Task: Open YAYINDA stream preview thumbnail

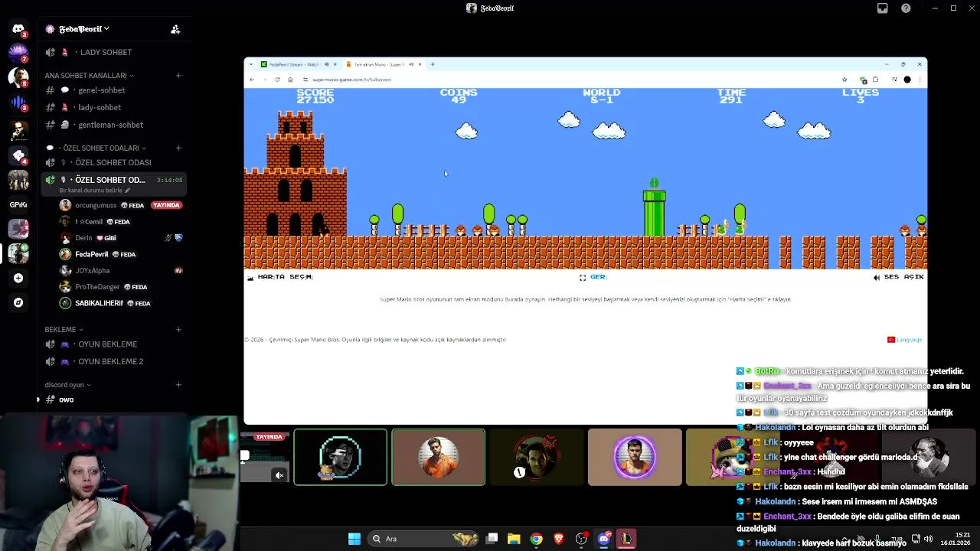Action: point(265,457)
